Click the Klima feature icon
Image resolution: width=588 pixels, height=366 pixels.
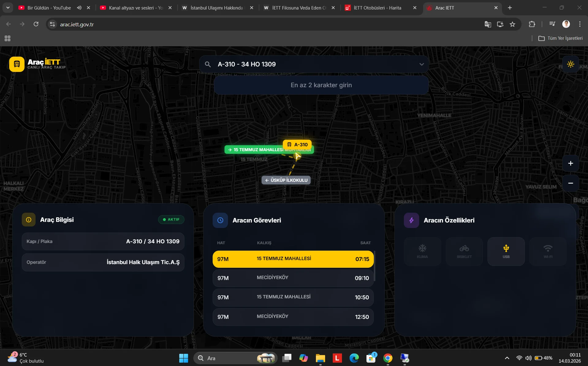pos(422,251)
